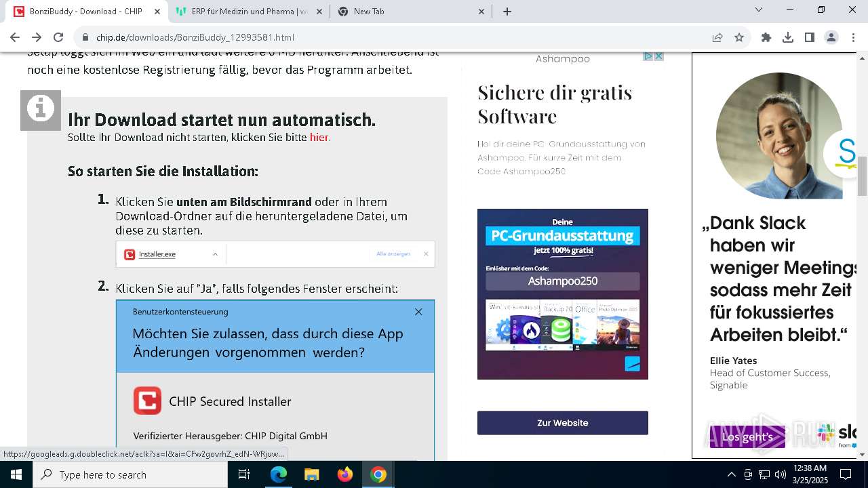Show hidden system tray icons
The image size is (868, 488).
point(731,474)
